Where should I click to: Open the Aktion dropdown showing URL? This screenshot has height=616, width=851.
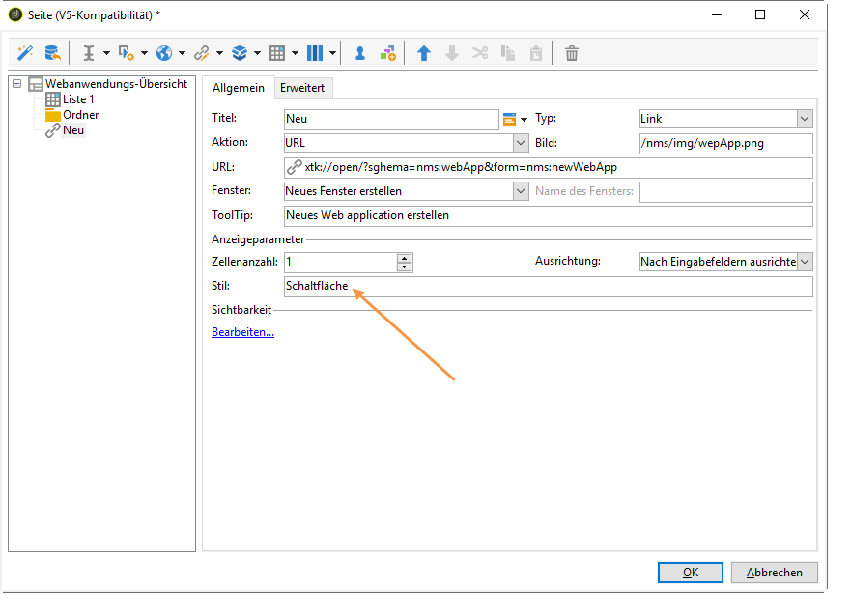coord(521,143)
